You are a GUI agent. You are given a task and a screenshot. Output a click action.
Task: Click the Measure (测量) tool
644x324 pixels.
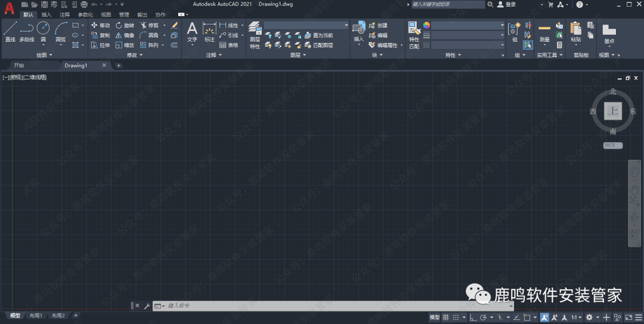[x=544, y=32]
